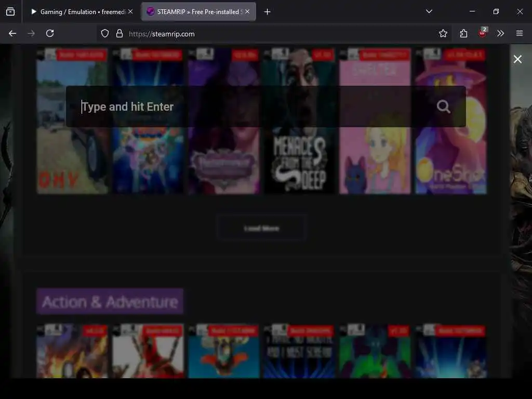Bookmark this page with star icon
Screen dimensions: 532x399
tap(443, 33)
